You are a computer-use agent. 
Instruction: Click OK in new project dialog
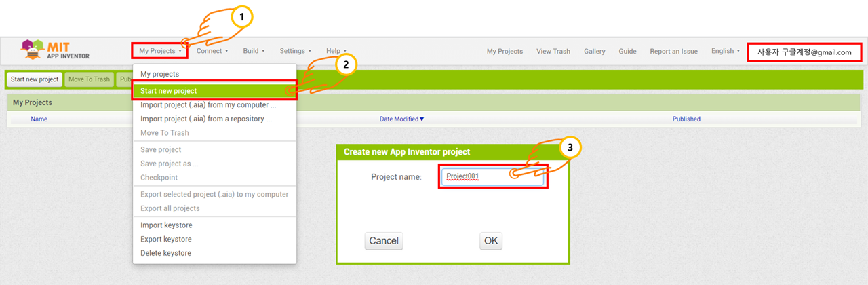[491, 241]
